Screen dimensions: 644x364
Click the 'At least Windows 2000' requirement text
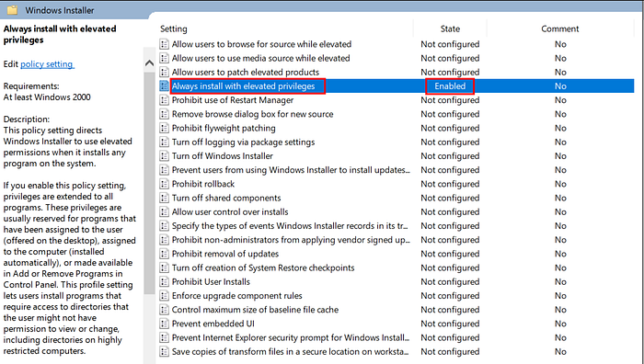coord(47,97)
